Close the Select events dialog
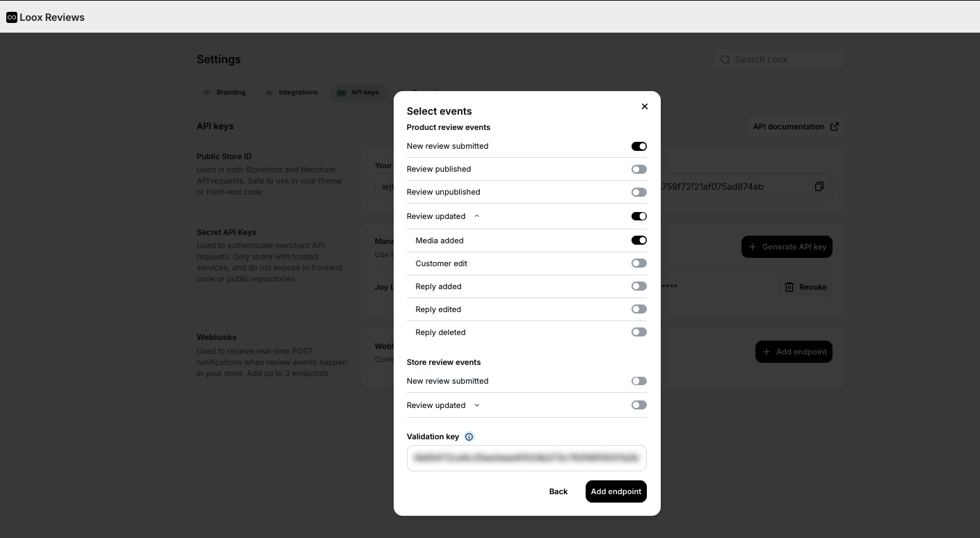 tap(645, 106)
